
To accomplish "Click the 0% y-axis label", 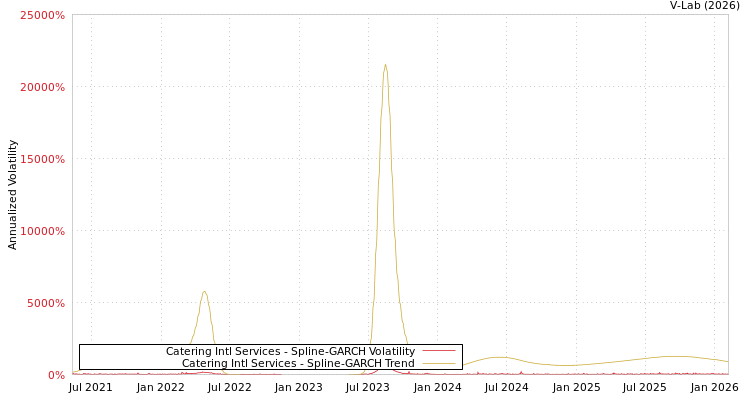I will [x=56, y=375].
